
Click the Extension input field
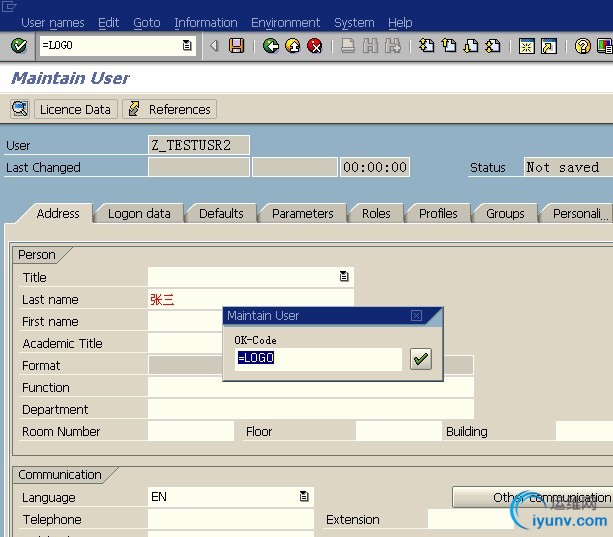pyautogui.click(x=471, y=519)
